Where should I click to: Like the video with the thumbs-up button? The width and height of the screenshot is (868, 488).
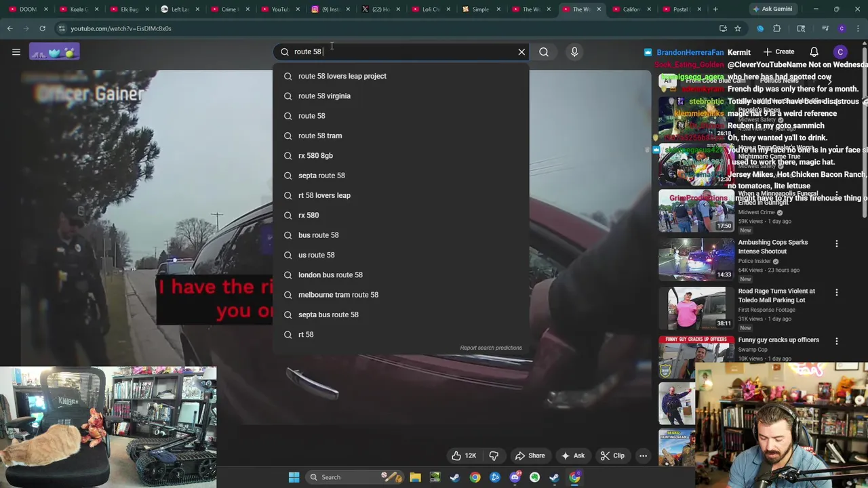coord(464,455)
